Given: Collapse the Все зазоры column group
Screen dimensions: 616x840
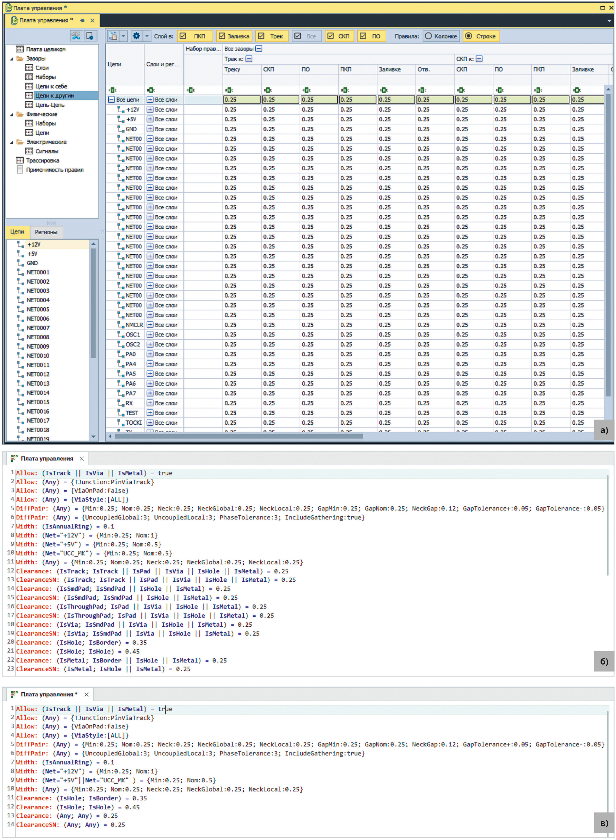Looking at the screenshot, I should coord(259,48).
